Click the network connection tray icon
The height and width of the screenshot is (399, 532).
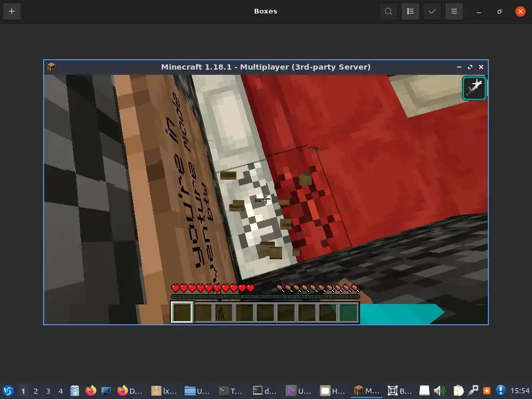[473, 391]
